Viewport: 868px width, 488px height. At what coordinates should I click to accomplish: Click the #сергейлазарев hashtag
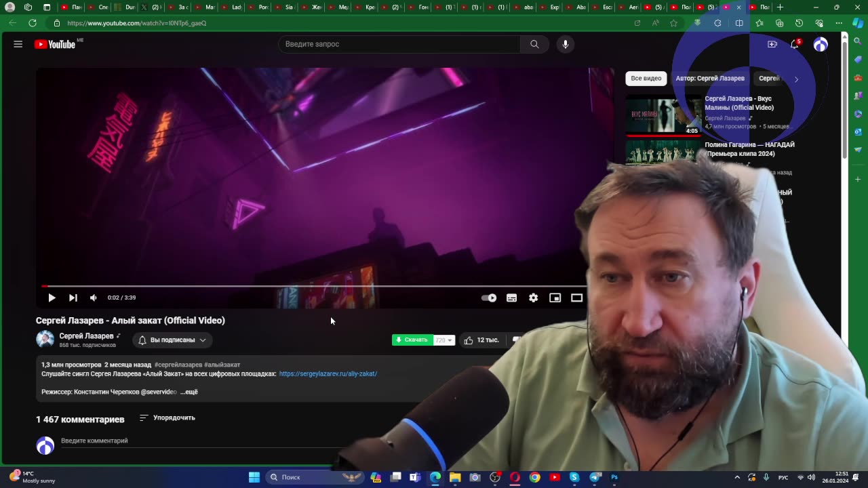coord(178,365)
